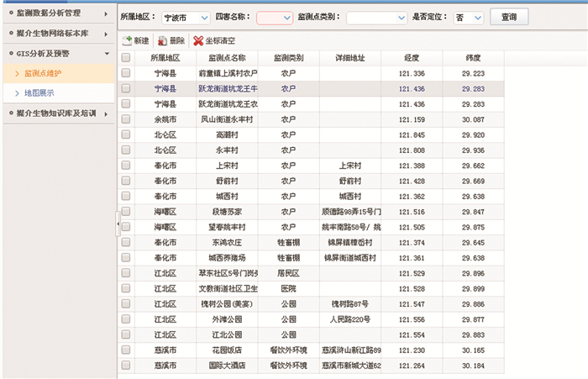Expand the 媒介生物网络标本库 sidebar section
Viewport: 588px width, 379px height.
pos(58,34)
